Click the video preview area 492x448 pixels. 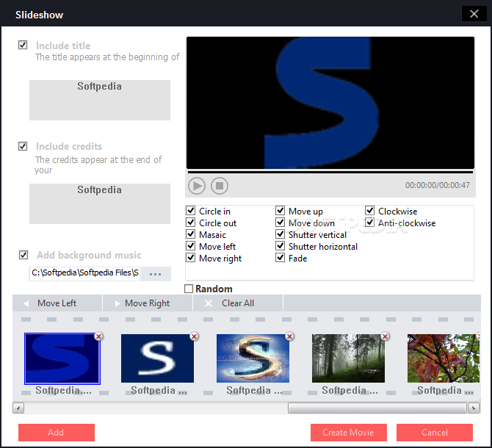tap(330, 103)
